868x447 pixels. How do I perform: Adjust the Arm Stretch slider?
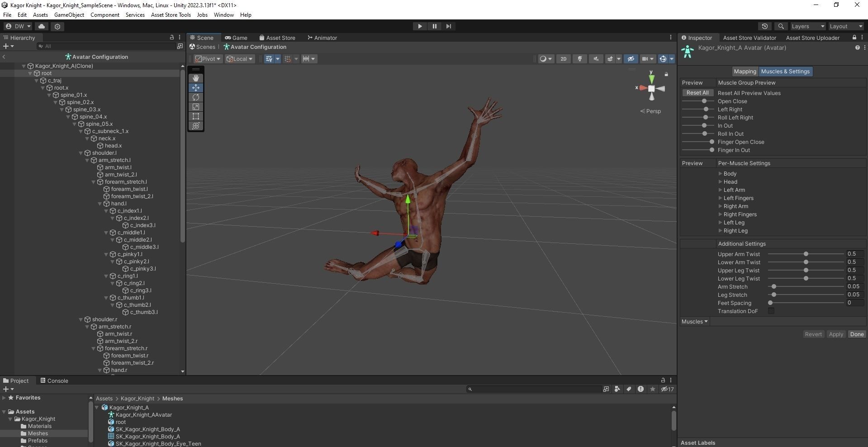[x=806, y=287]
